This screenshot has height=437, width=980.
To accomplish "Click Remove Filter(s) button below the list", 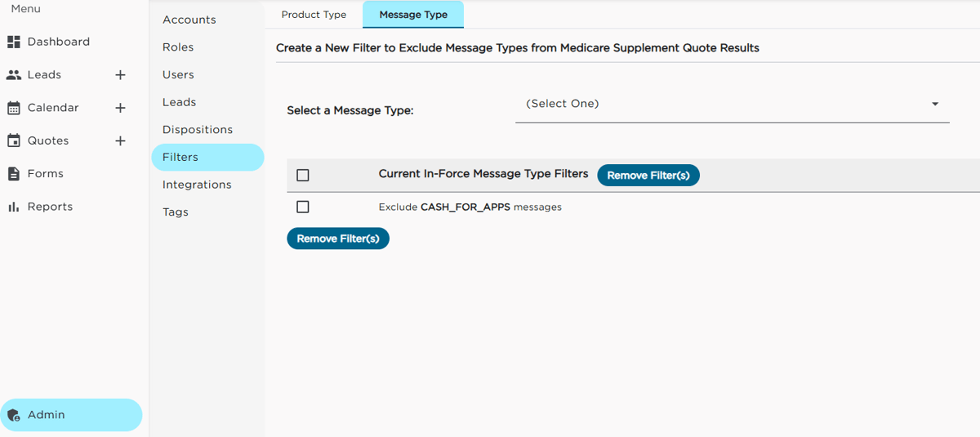I will pyautogui.click(x=338, y=239).
